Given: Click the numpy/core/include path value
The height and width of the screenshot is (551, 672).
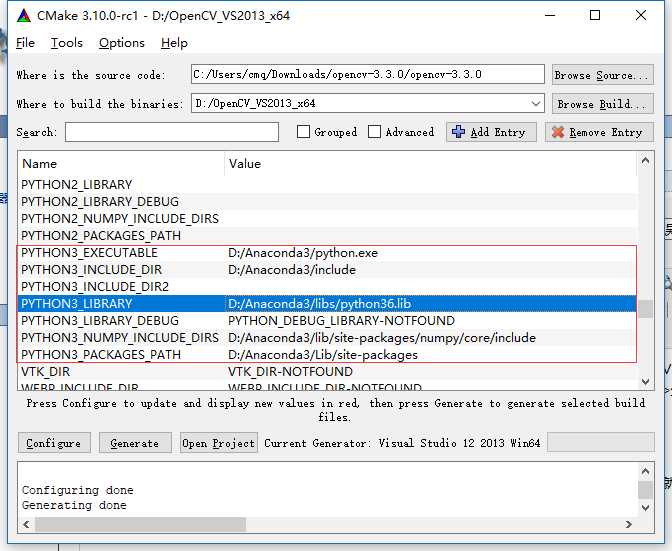Looking at the screenshot, I should (382, 338).
